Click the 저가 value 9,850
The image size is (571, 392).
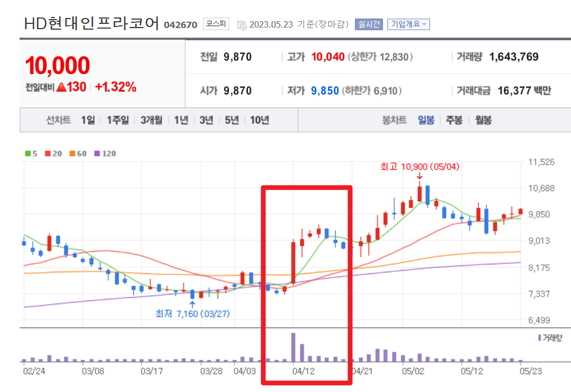pos(325,91)
